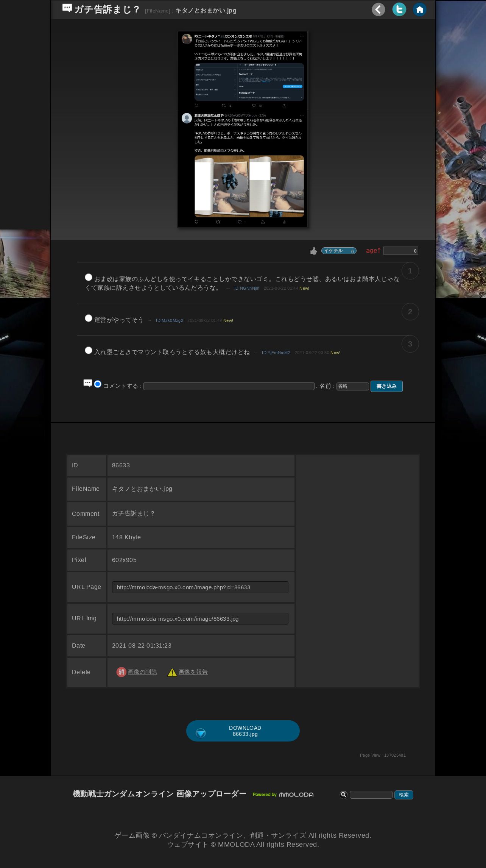Click comment number 1 badge
The width and height of the screenshot is (486, 868).
[x=410, y=271]
